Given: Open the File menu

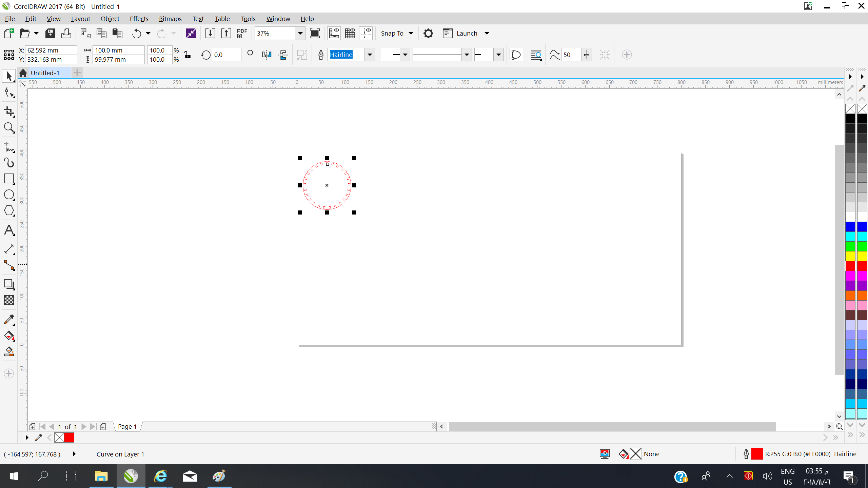Looking at the screenshot, I should (x=10, y=19).
